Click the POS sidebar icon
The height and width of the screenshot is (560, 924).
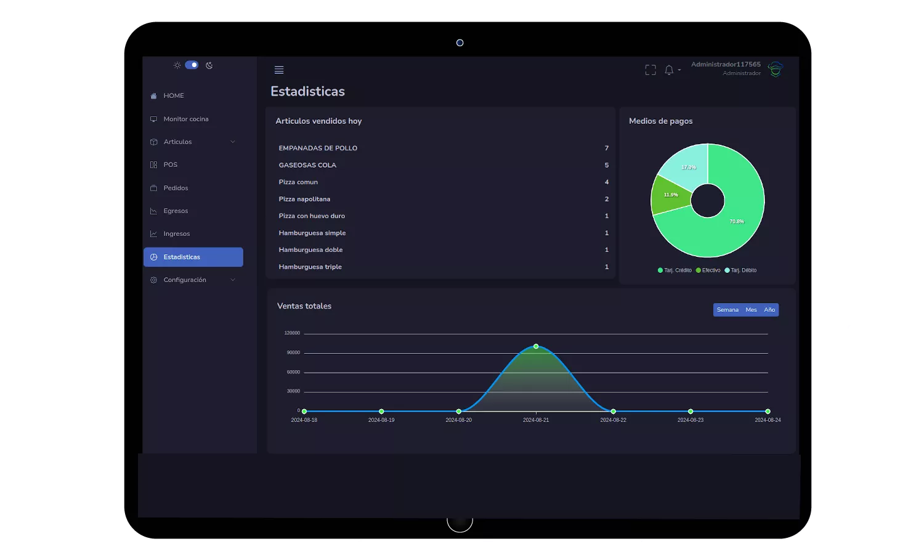click(154, 165)
